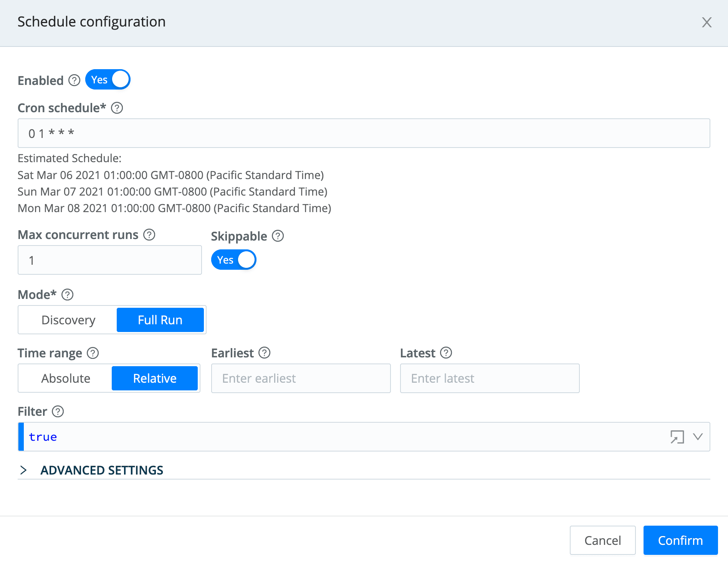Switch time range to Absolute

point(65,378)
